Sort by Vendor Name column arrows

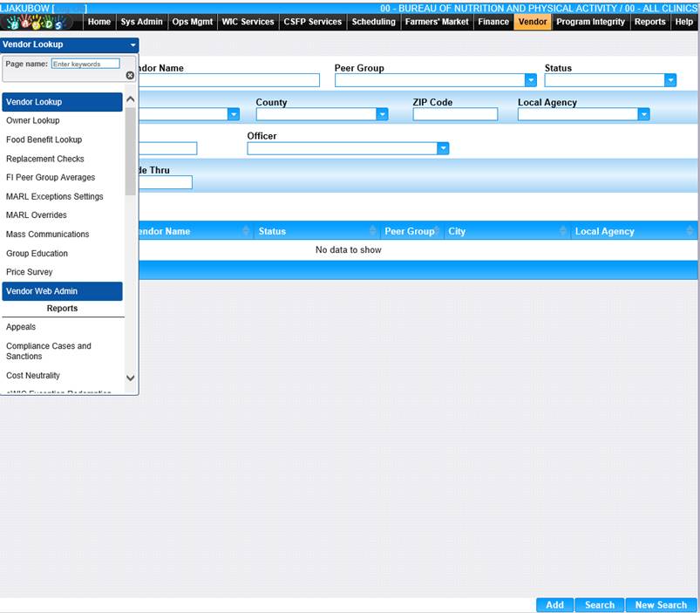pos(246,231)
